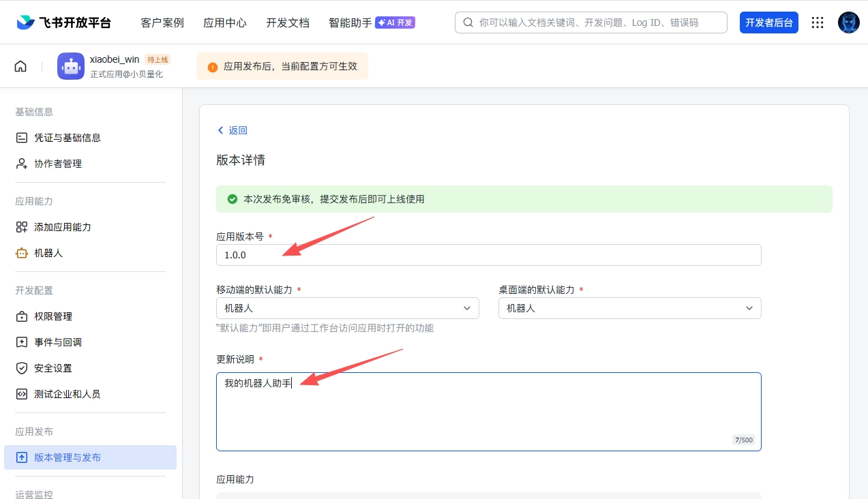Focus the documentation search box
The width and height of the screenshot is (868, 499).
pyautogui.click(x=590, y=22)
